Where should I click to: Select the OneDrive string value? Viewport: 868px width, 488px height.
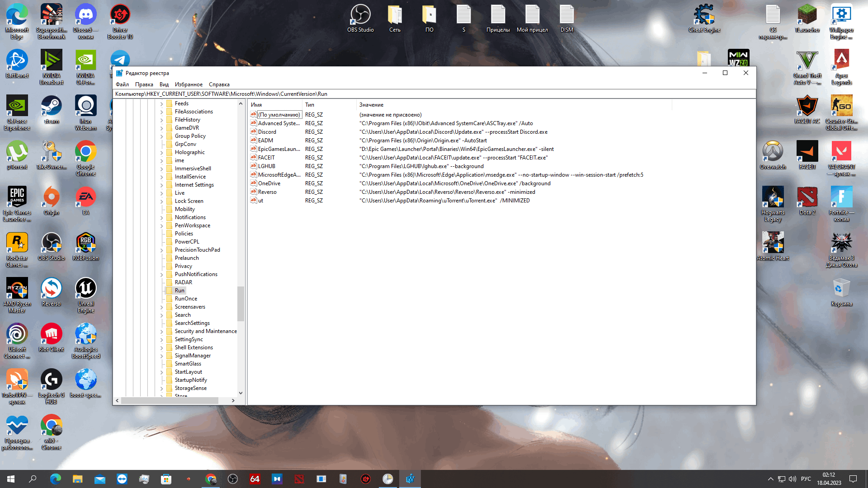(269, 183)
